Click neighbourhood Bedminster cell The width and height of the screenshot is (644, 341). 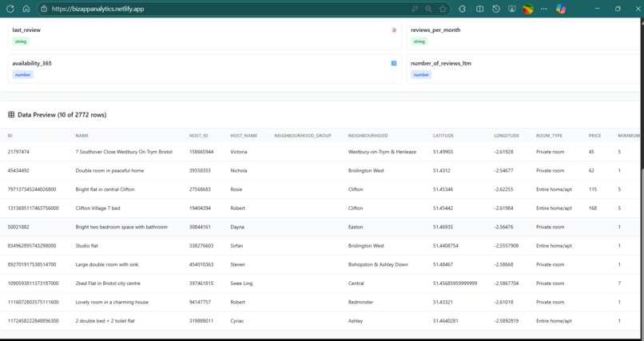(x=360, y=303)
